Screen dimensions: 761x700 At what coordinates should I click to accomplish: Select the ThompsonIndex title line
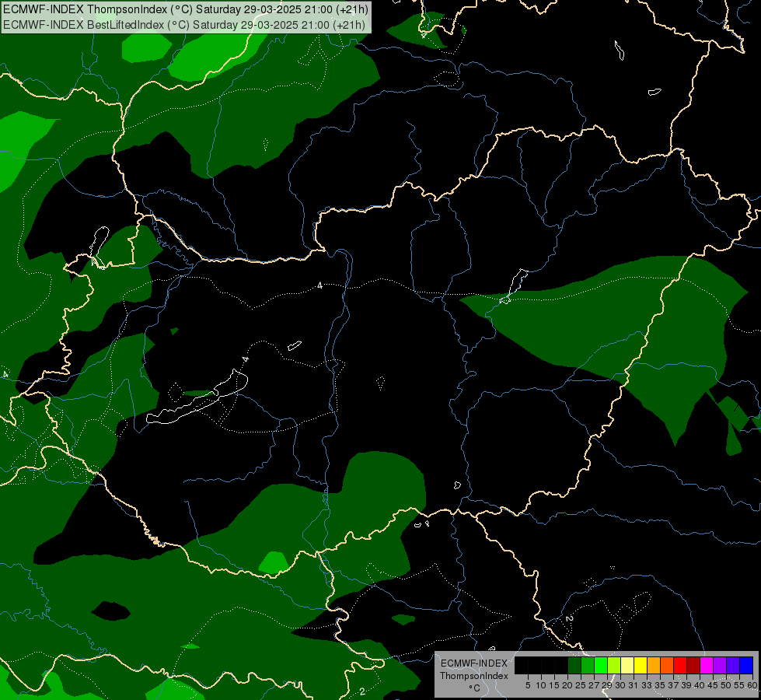(x=186, y=9)
